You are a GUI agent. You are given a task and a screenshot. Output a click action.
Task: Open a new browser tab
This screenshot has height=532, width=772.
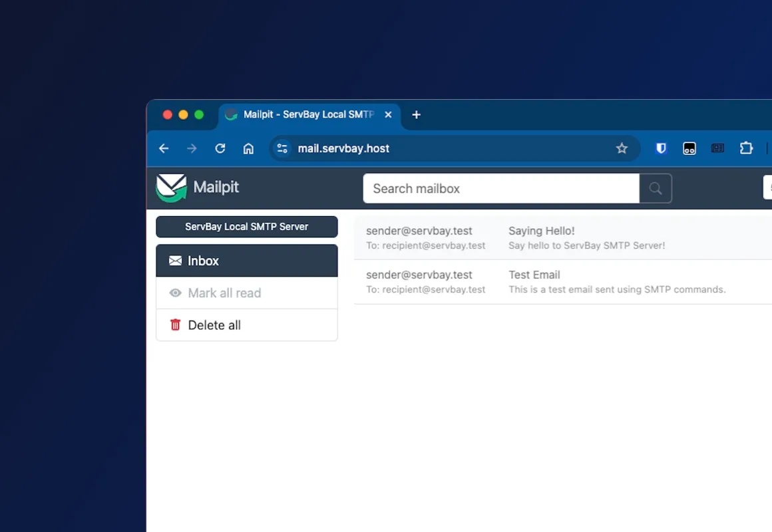pyautogui.click(x=416, y=114)
